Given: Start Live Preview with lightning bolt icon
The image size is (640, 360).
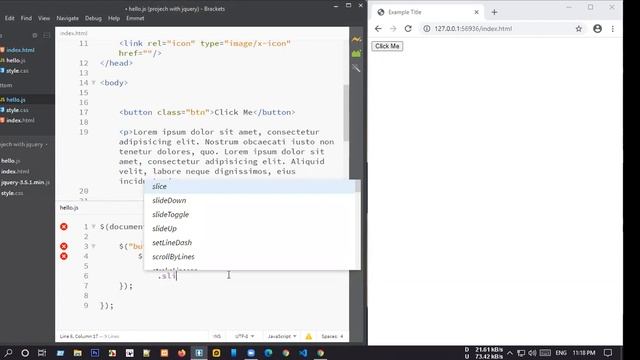Looking at the screenshot, I should tap(357, 40).
